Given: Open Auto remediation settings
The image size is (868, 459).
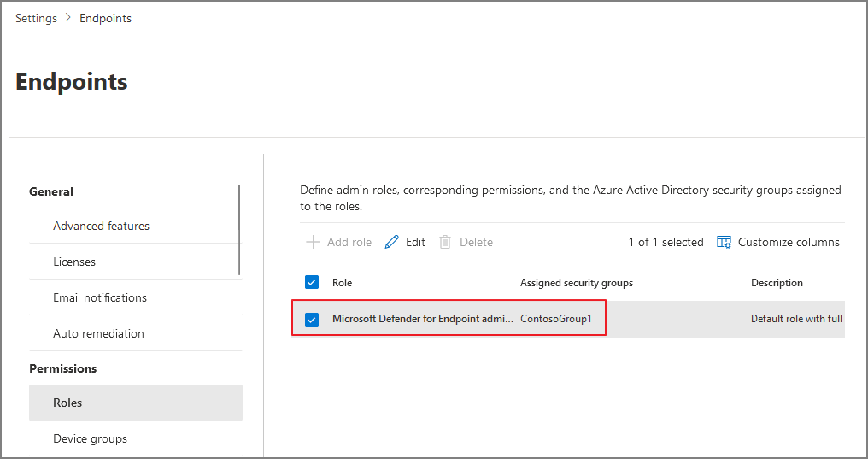Looking at the screenshot, I should [98, 334].
